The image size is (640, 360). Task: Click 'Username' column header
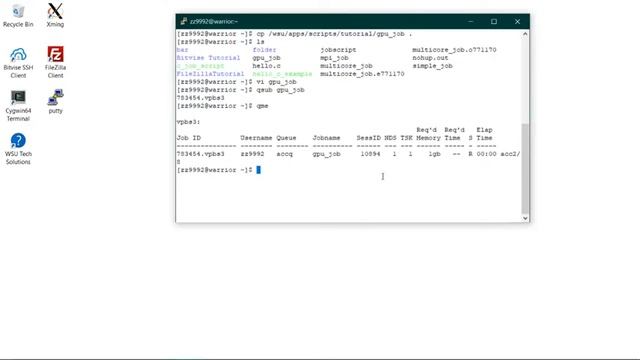[x=256, y=138]
